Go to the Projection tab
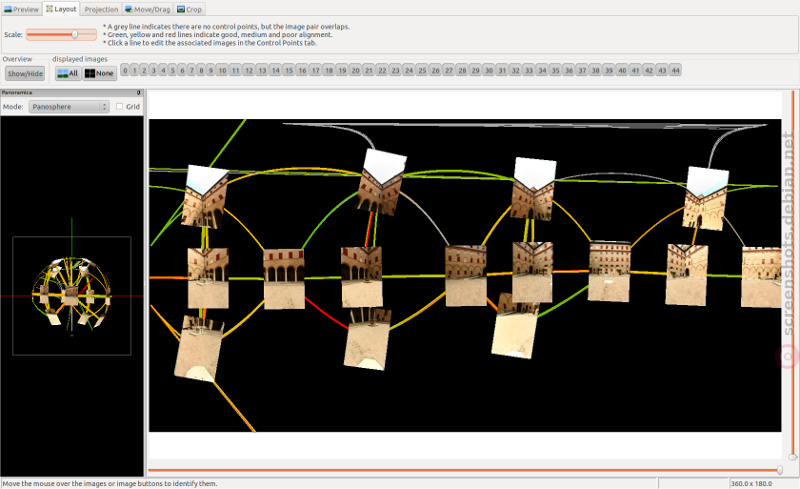The width and height of the screenshot is (800, 489). (101, 9)
